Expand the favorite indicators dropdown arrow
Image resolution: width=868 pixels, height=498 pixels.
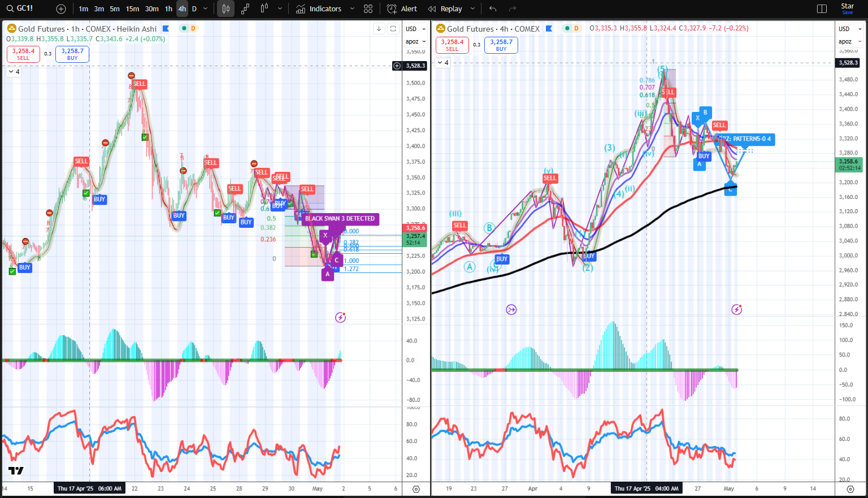pos(352,9)
